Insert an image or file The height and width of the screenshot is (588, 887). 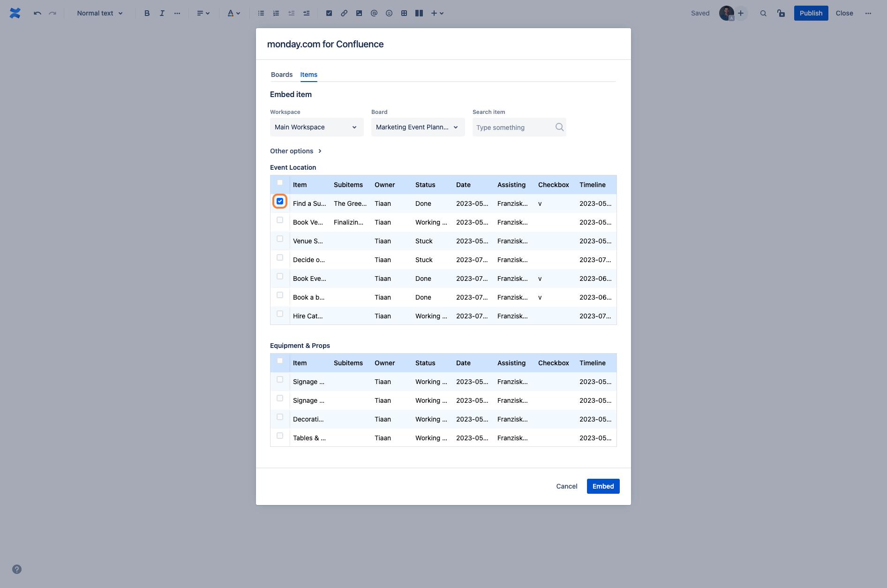[359, 13]
